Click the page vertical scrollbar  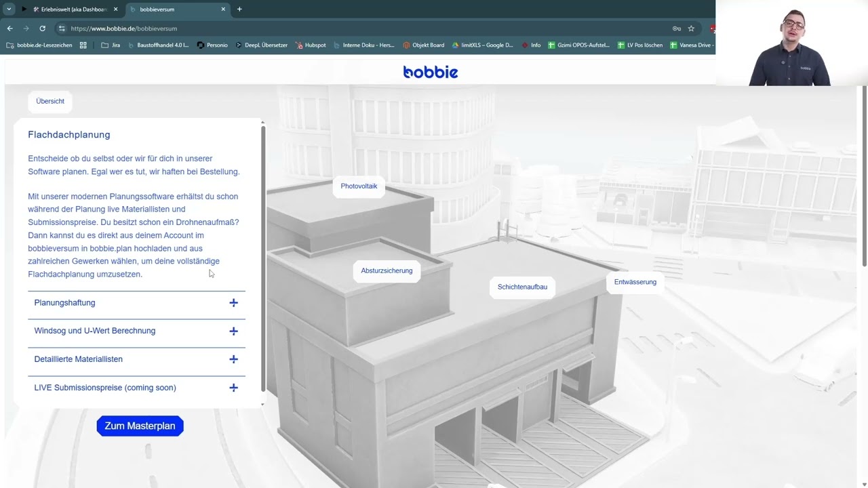coord(865,176)
